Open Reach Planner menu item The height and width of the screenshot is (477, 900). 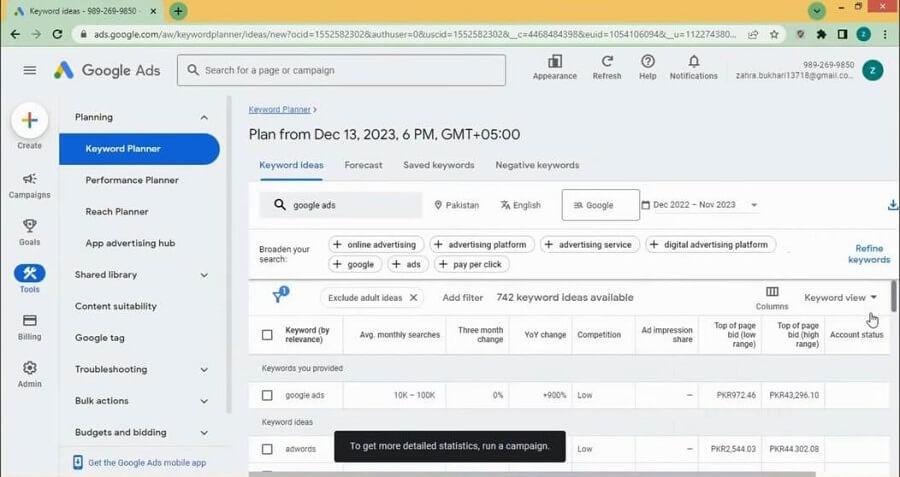[117, 212]
